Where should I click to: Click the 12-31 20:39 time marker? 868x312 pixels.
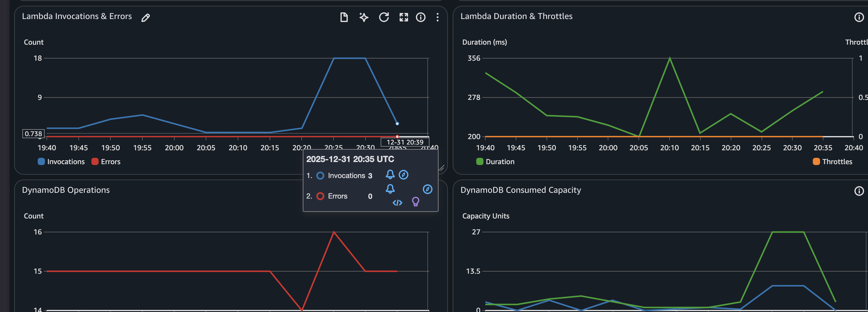pos(405,142)
